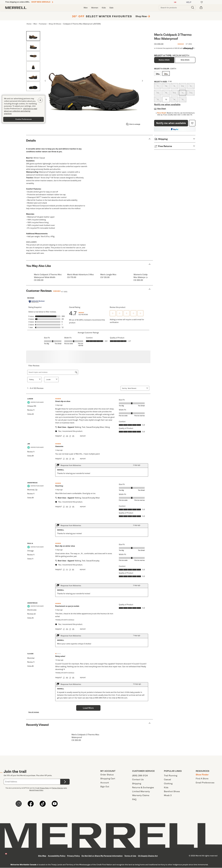Screen dimensions: 222x868
Task: Open Merrell TikTok icon
Action: 43,804
